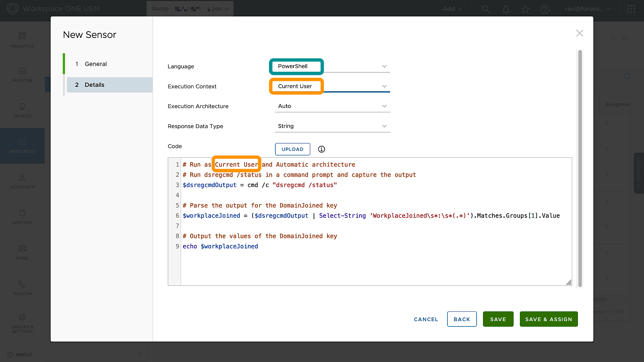Image resolution: width=644 pixels, height=362 pixels.
Task: Click the search magnifier icon
Action: (486, 9)
